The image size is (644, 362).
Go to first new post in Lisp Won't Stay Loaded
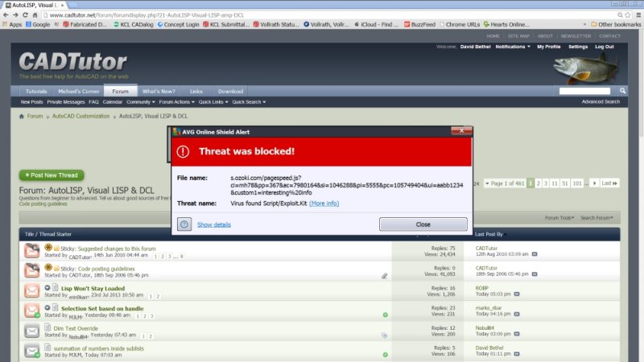click(47, 288)
